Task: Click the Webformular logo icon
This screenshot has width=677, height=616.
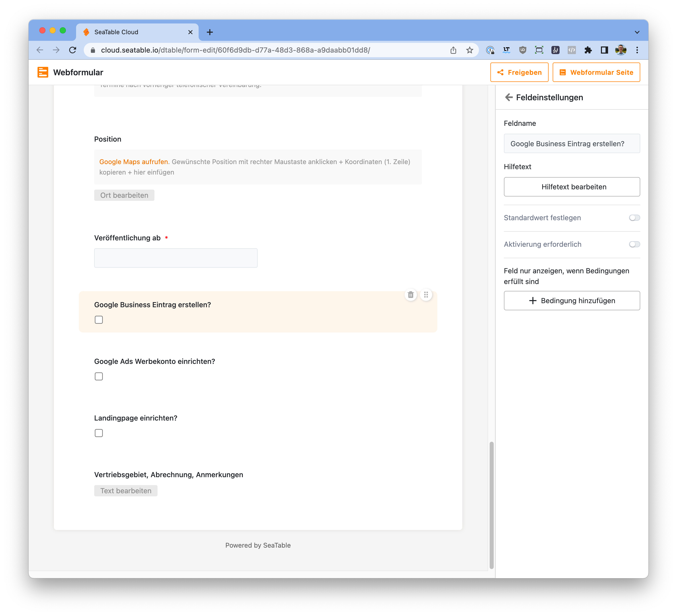Action: (43, 72)
